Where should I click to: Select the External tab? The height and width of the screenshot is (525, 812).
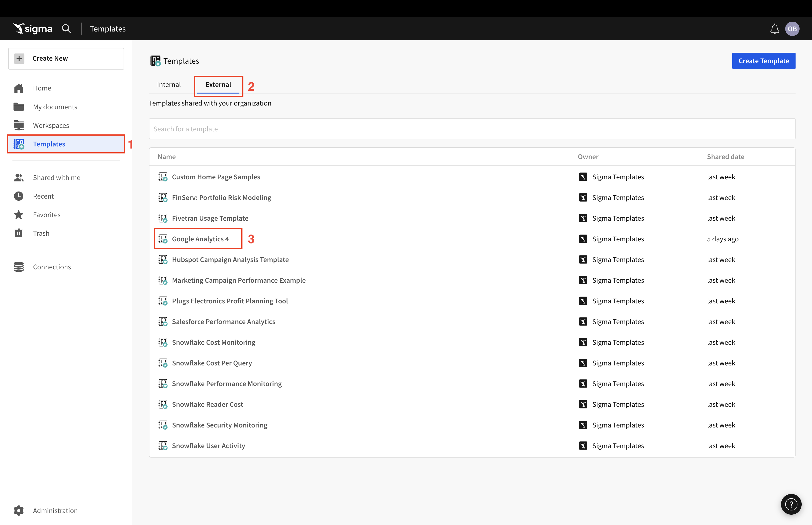(x=218, y=85)
